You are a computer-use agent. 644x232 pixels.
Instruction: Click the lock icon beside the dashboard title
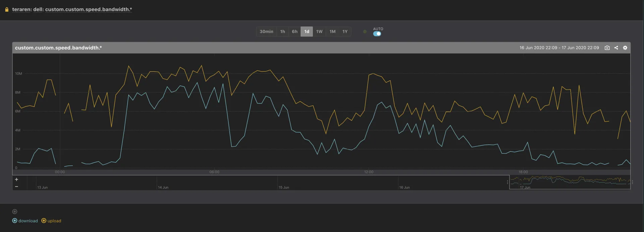click(7, 10)
